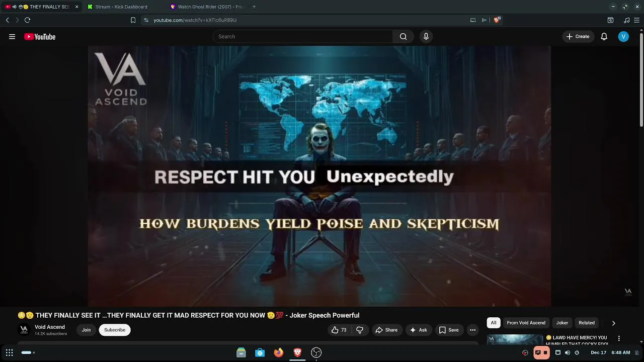Open the account avatar menu
This screenshot has width=644, height=362.
coord(623,37)
